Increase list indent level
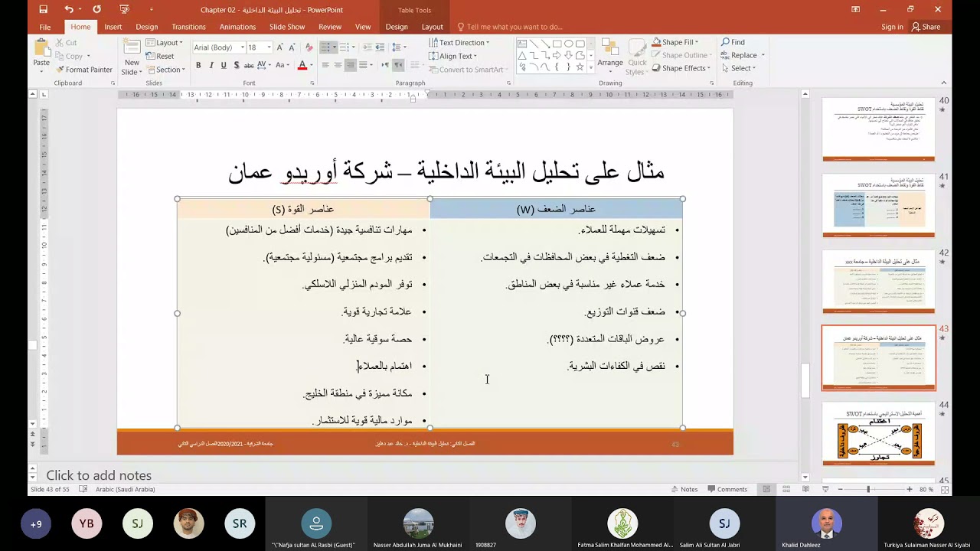This screenshot has height=551, width=980. (x=380, y=47)
